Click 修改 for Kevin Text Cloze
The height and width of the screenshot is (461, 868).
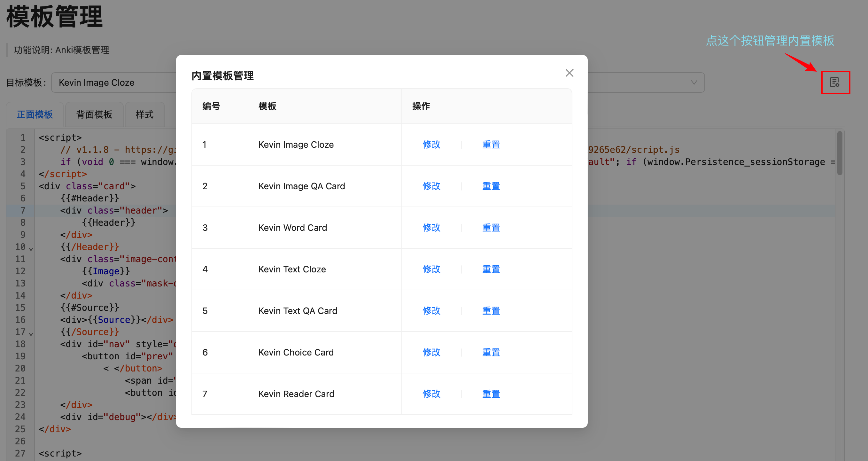[x=431, y=269]
